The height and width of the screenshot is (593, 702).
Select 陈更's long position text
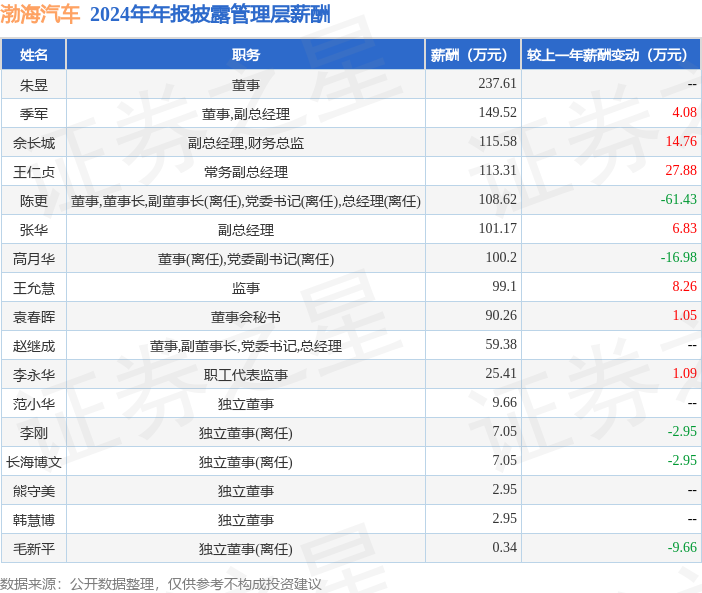coord(246,201)
